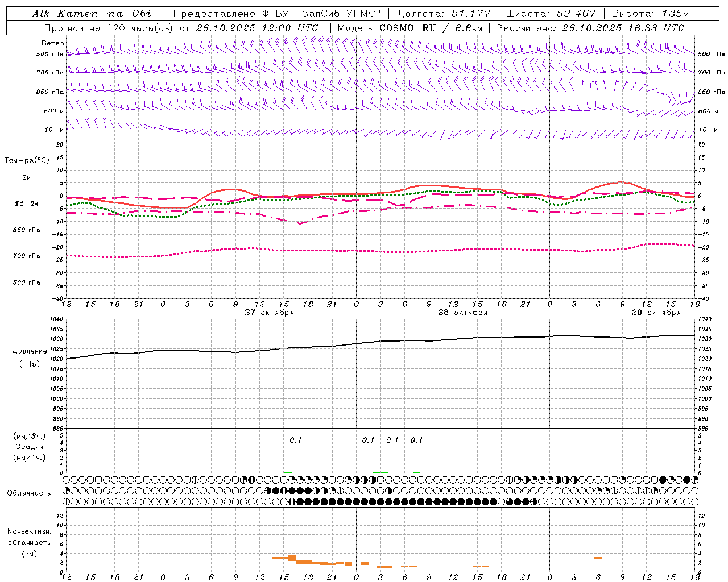Viewport: 728px width, 582px height.
Task: Click the "Рассчитано: 26.10.2025 16:38 UTC" timestamp
Action: pyautogui.click(x=590, y=28)
